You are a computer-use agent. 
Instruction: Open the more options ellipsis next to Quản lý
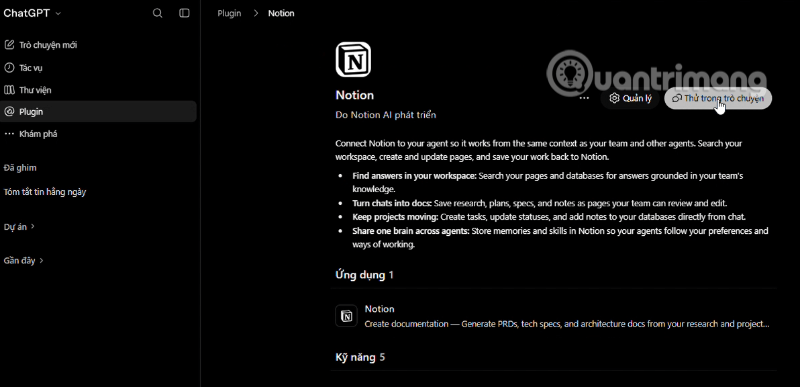pos(585,98)
